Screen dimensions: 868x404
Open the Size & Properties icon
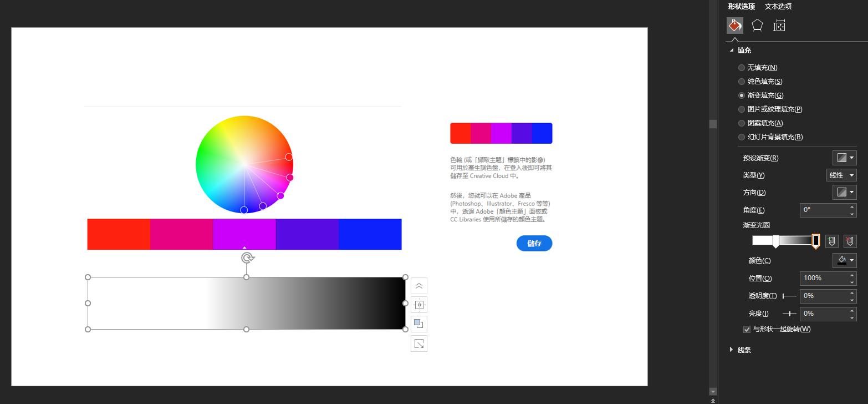pos(779,26)
